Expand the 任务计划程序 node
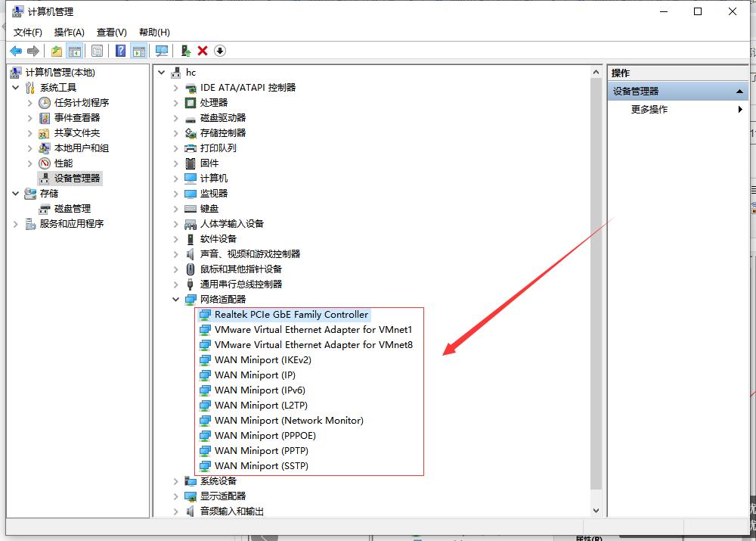This screenshot has height=541, width=756. [30, 103]
